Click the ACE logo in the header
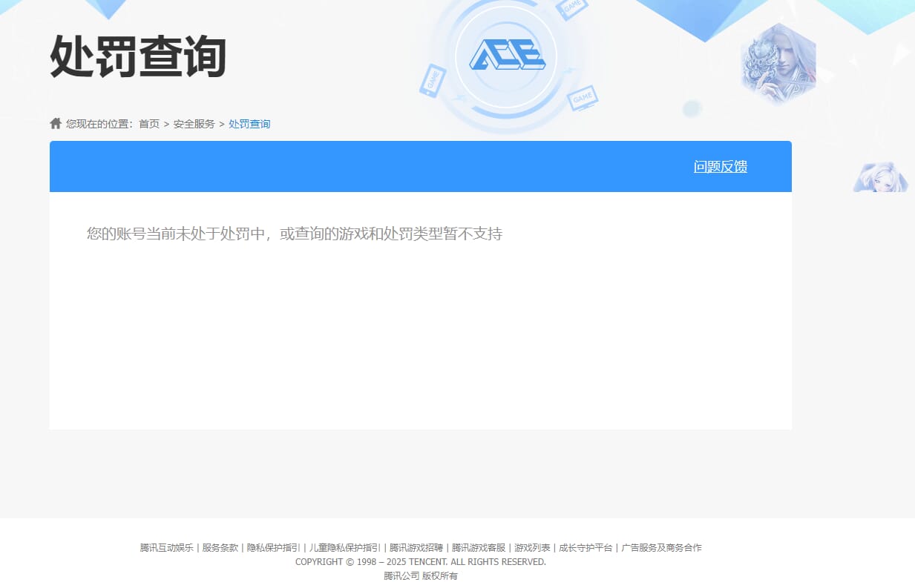Viewport: 915px width, 588px height. (x=507, y=56)
